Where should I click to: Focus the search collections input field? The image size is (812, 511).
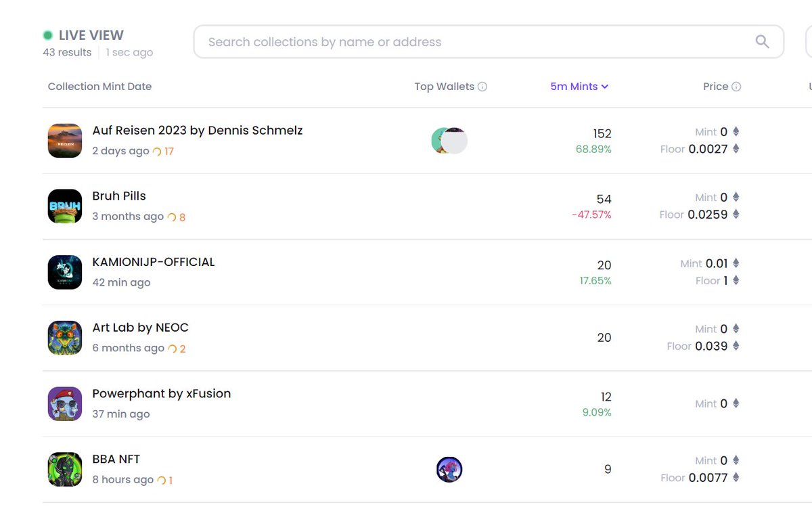coord(489,42)
